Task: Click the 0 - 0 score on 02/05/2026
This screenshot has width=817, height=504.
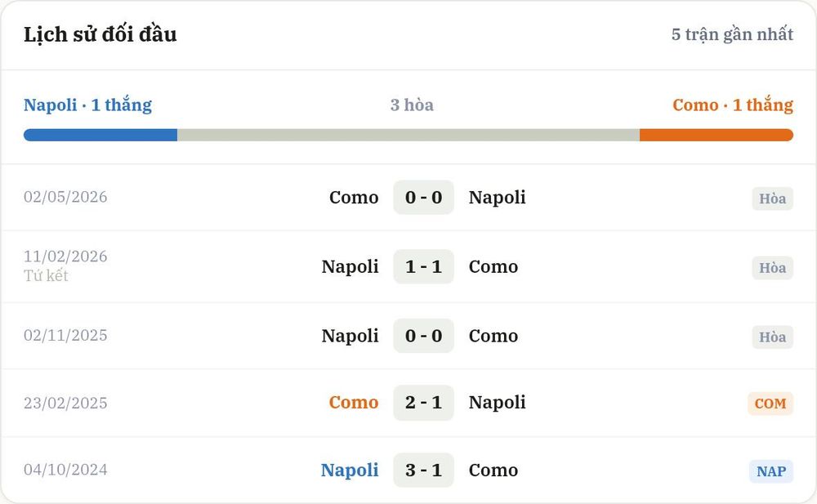Action: pos(423,198)
